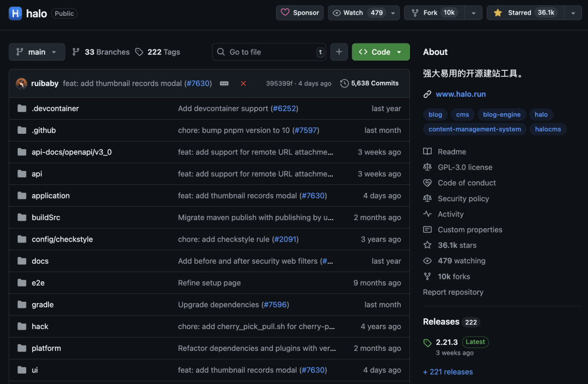Viewport: 588px width, 384px height.
Task: Click the hack folder icon
Action: point(22,326)
